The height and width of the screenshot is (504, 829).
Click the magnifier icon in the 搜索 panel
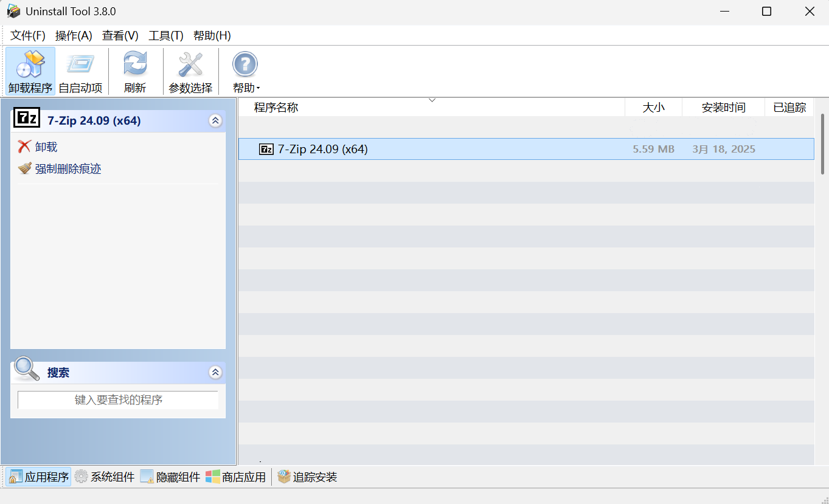point(27,372)
